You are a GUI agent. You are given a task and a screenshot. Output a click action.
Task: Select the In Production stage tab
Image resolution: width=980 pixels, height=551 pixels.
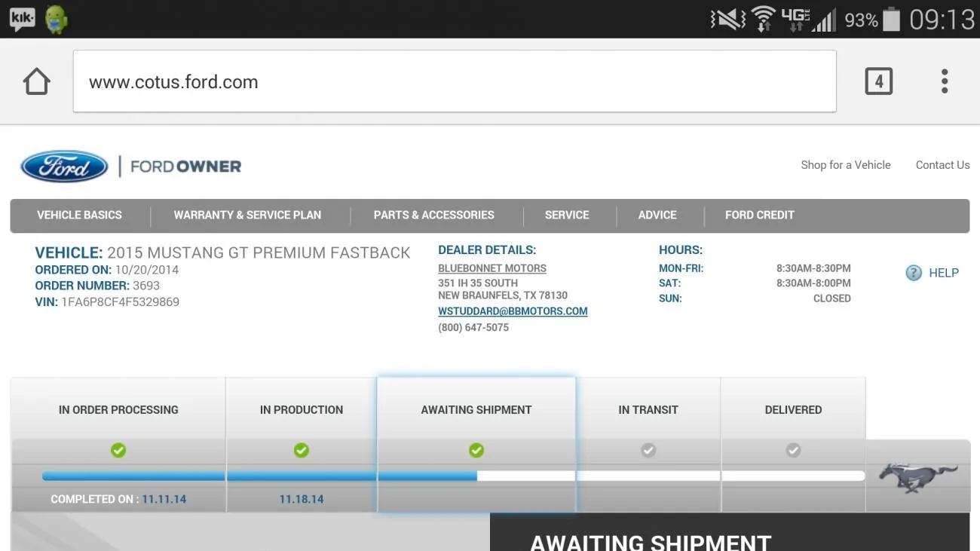[302, 410]
